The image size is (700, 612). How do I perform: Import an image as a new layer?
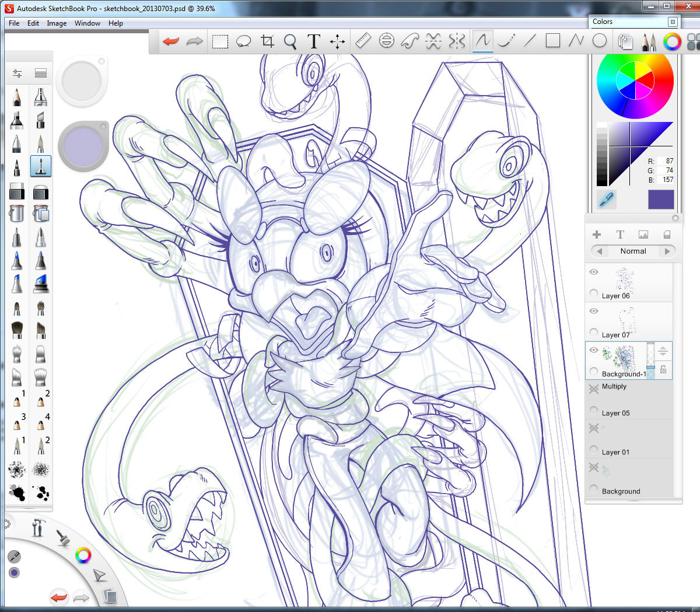click(x=643, y=235)
